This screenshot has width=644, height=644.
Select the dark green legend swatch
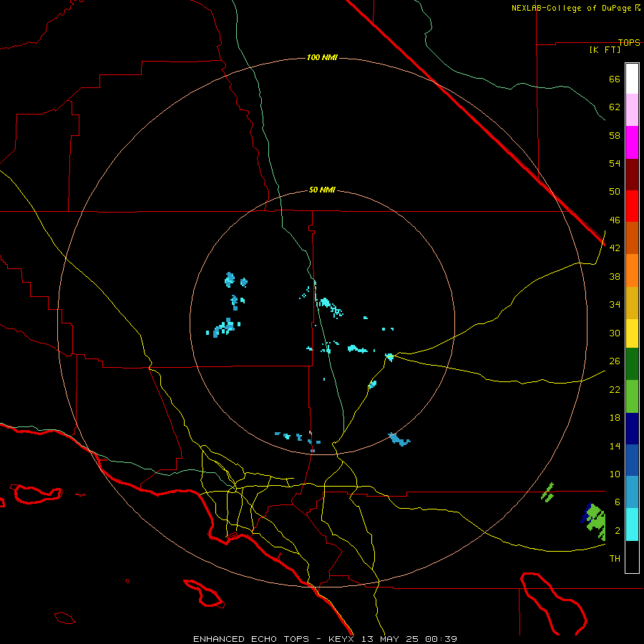tap(632, 364)
